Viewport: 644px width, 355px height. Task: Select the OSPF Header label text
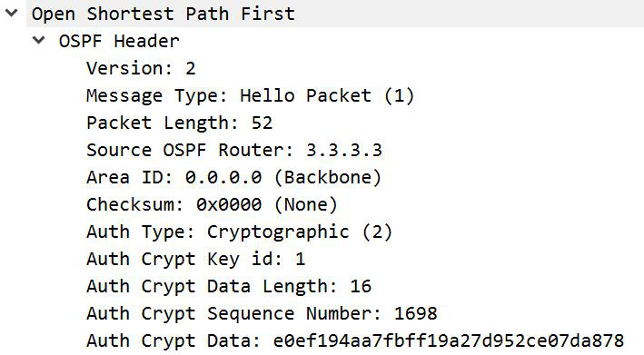(119, 41)
